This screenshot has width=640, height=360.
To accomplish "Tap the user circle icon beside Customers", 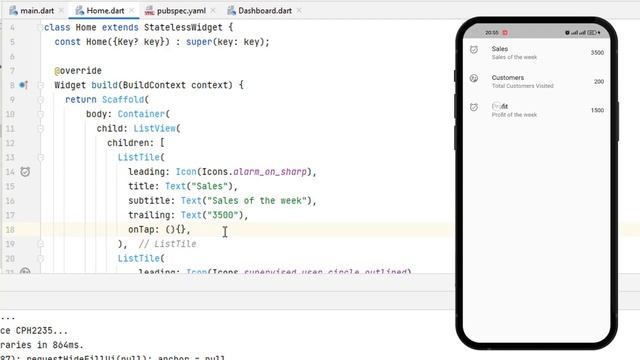I will click(x=474, y=78).
